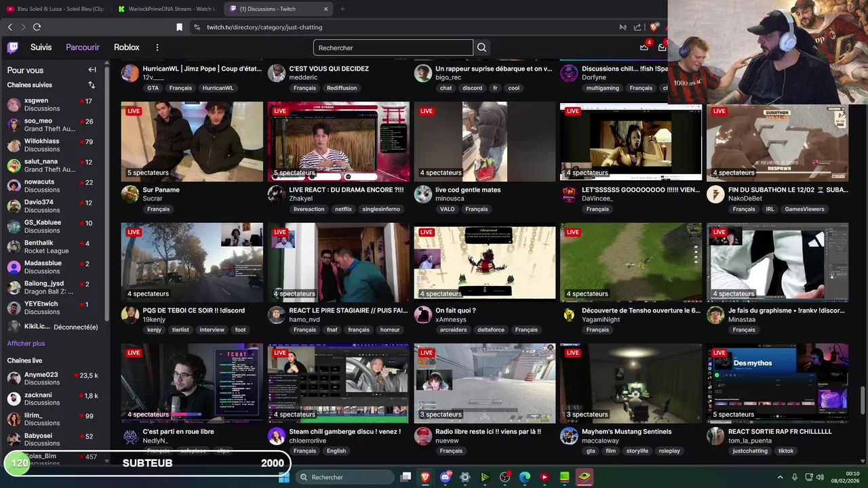This screenshot has height=488, width=868.
Task: Open volume control in system tray
Action: (x=820, y=477)
